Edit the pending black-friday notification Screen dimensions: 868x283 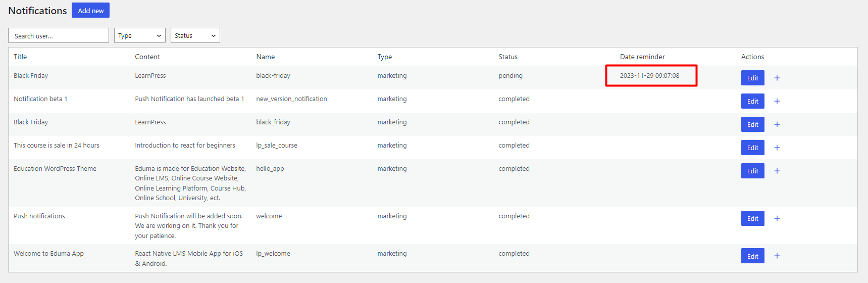pyautogui.click(x=752, y=78)
